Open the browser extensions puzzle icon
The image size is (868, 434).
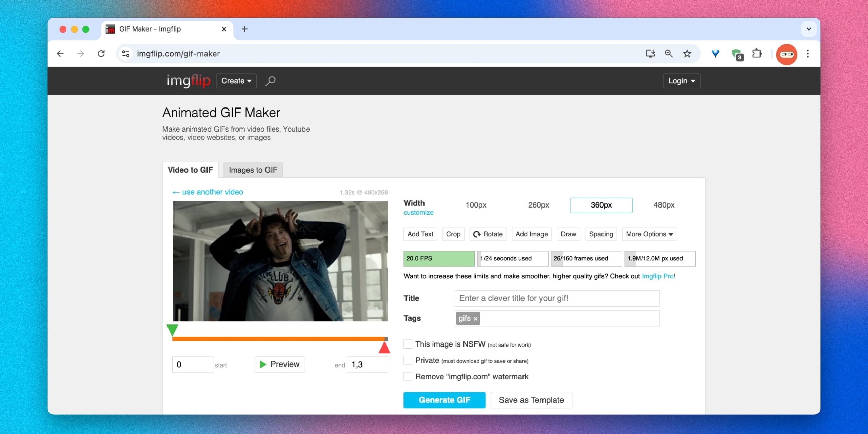(756, 54)
